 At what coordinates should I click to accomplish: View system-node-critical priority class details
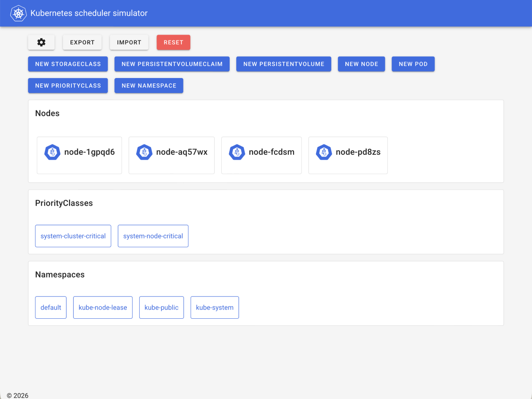(153, 236)
